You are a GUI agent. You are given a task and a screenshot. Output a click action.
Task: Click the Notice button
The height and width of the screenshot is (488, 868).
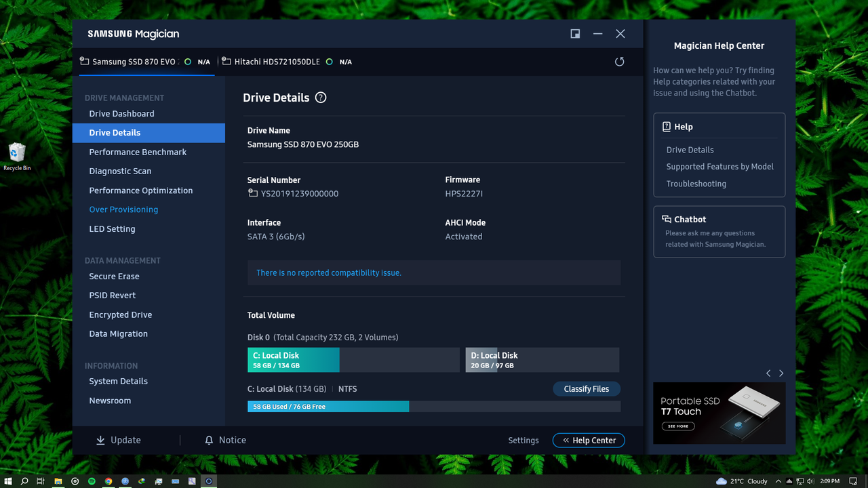click(225, 440)
